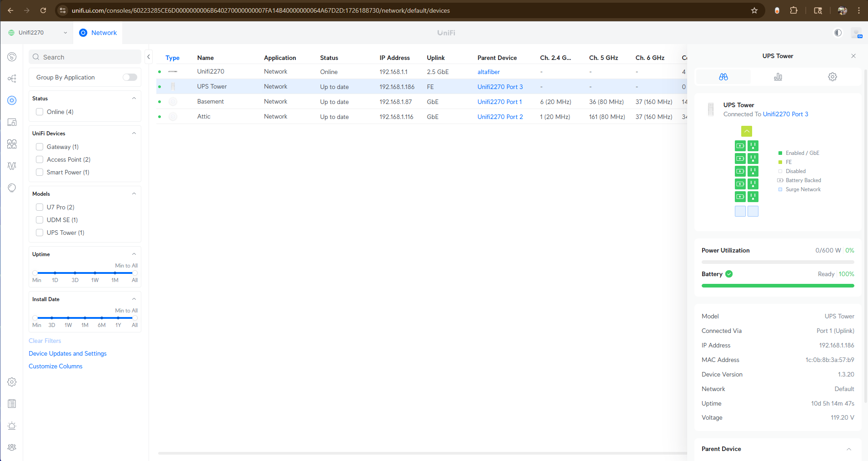Sort devices by Type column header
Image resolution: width=868 pixels, height=461 pixels.
click(172, 58)
